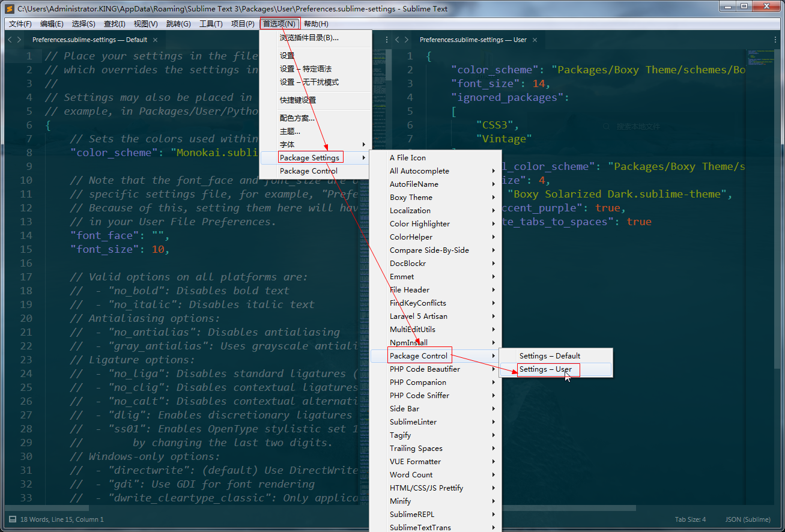Click forward arrow beside the Default tab
This screenshot has height=532, width=785.
(x=20, y=40)
